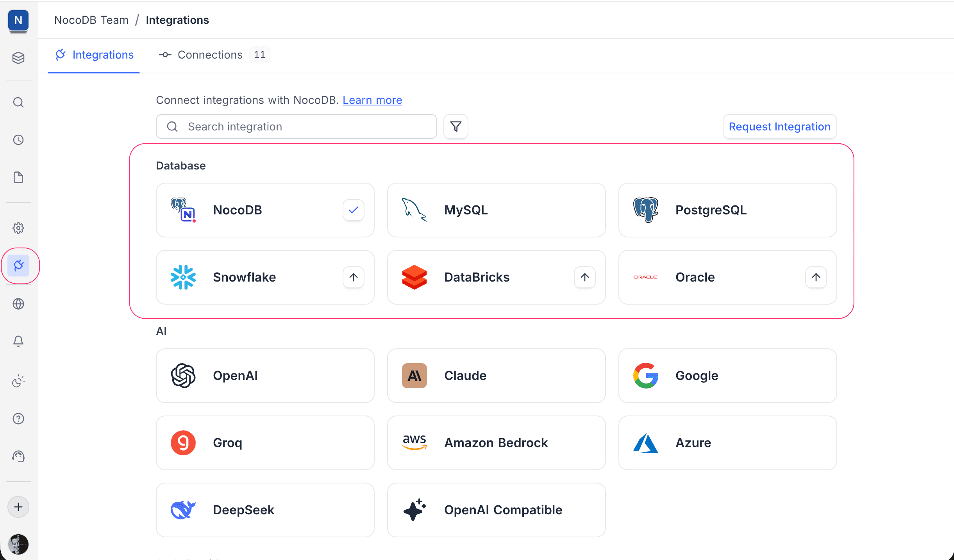Open search from the left sidebar
The image size is (954, 560).
tap(18, 102)
